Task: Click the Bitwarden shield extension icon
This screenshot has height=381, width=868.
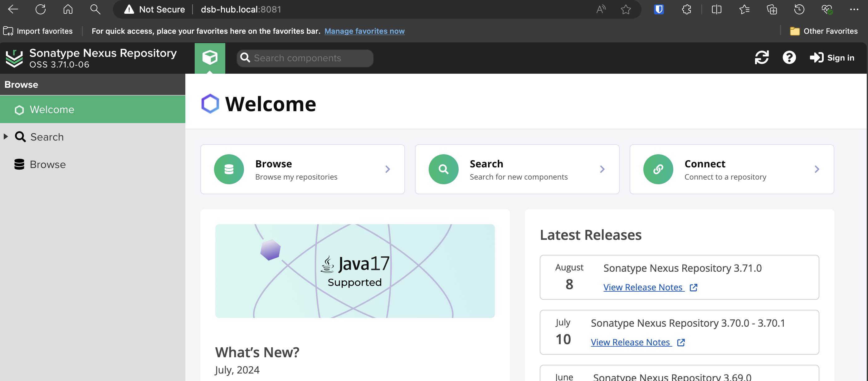Action: [x=659, y=9]
